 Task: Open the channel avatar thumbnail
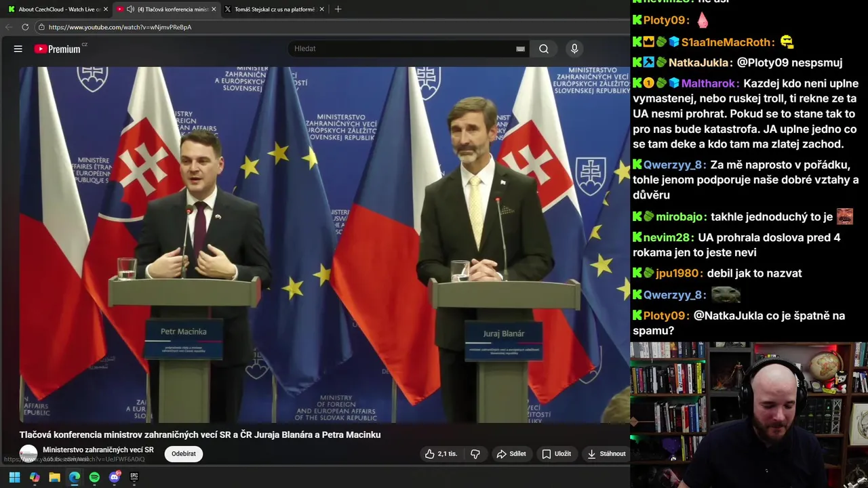coord(28,454)
